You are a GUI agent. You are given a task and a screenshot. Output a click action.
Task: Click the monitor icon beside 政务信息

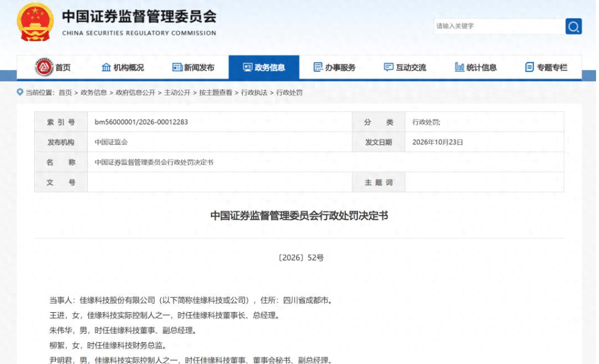247,67
